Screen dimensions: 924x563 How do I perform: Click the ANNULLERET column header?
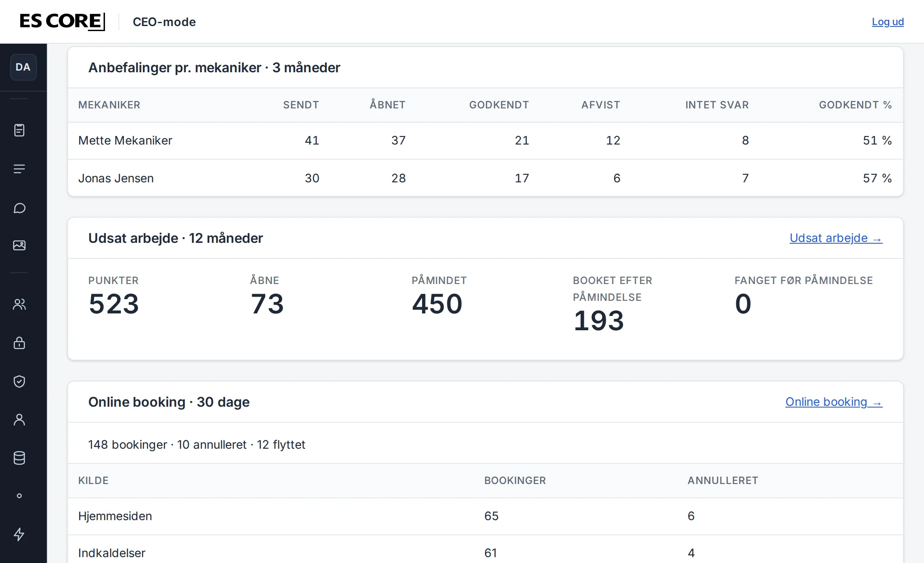723,481
